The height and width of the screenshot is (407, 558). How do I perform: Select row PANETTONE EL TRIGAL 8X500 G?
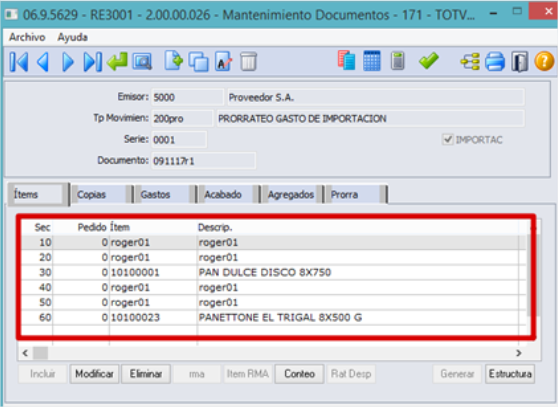[x=273, y=317]
